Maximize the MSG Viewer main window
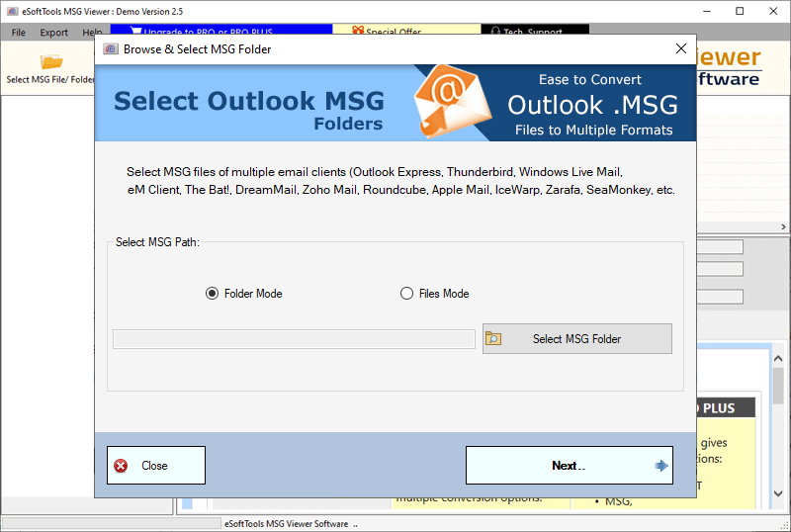 tap(740, 11)
